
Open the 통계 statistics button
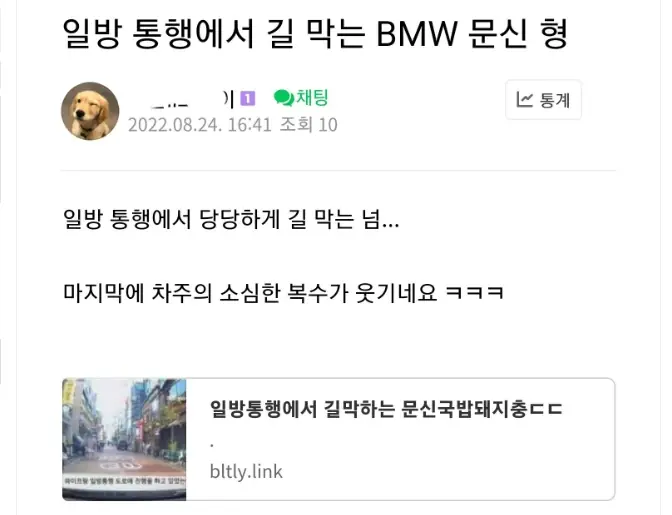coord(543,100)
